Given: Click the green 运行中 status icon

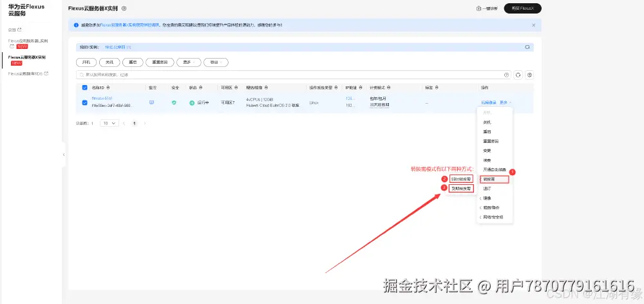Looking at the screenshot, I should [192, 102].
